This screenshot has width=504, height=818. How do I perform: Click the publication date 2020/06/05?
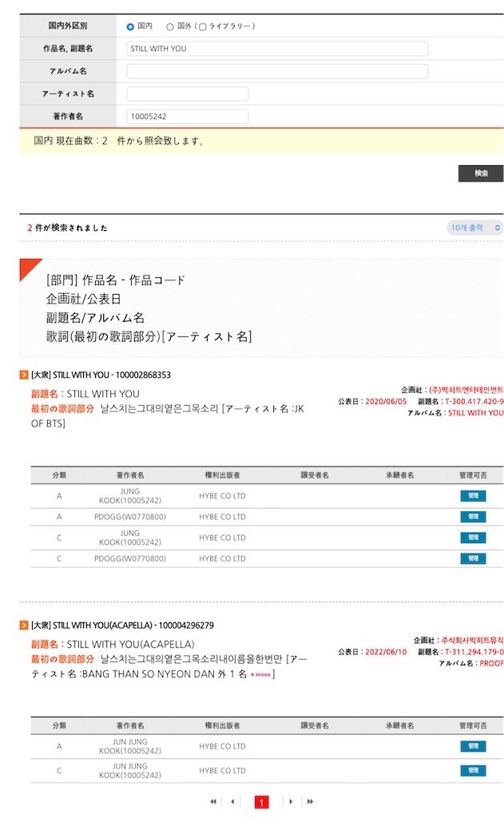click(386, 401)
